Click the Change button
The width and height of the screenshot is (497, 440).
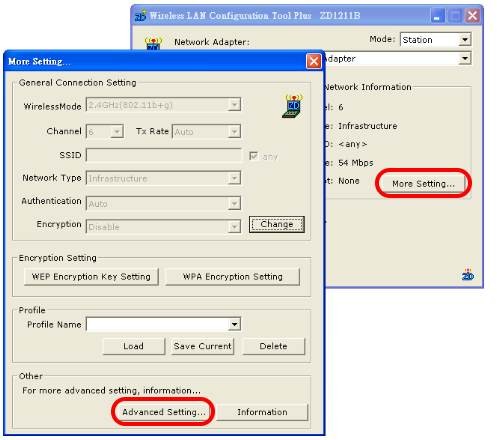(277, 224)
